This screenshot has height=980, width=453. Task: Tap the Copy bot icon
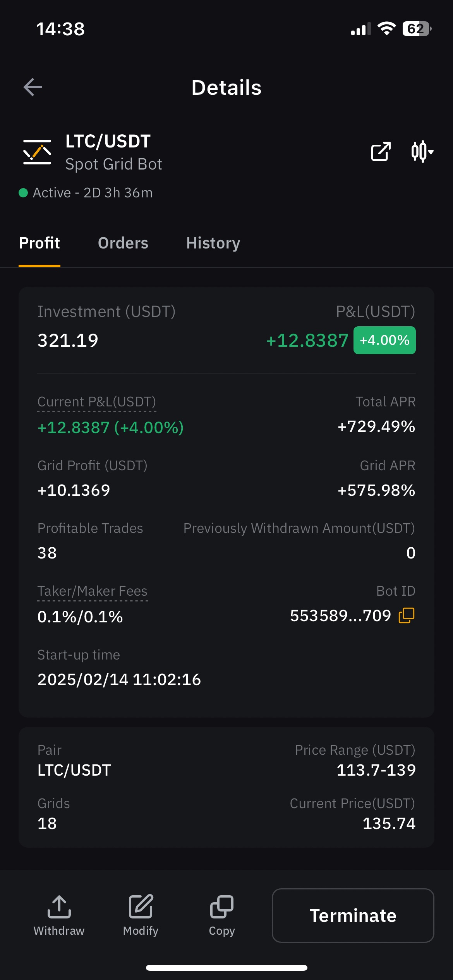coord(221,907)
